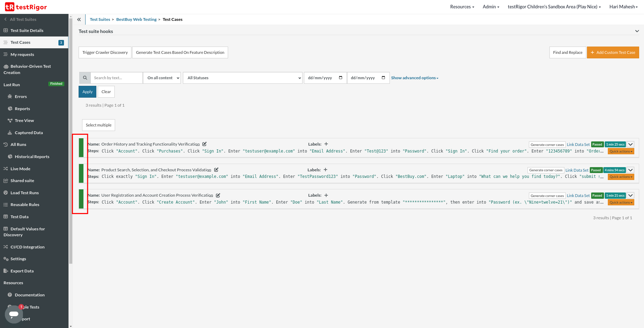Click the search magnifier icon
The image size is (644, 328).
pos(85,78)
